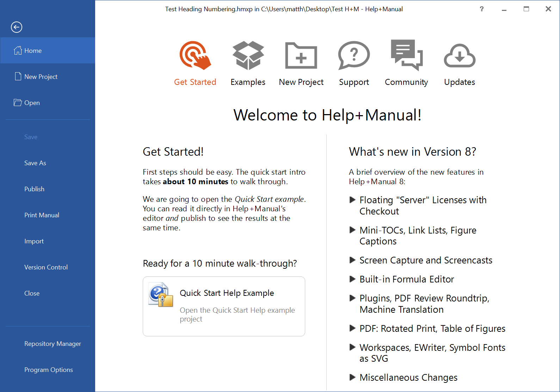This screenshot has height=392, width=560.
Task: Click the "Get Started!" heading
Action: pyautogui.click(x=173, y=152)
